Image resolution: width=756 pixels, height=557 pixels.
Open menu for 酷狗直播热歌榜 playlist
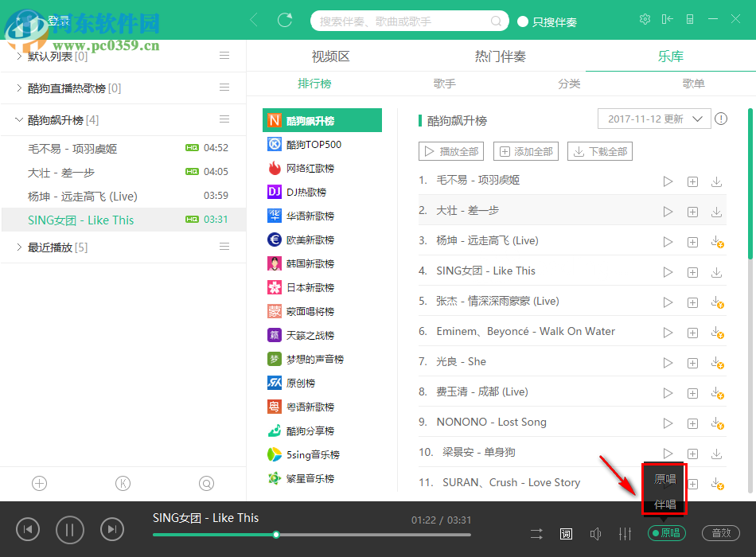point(224,88)
